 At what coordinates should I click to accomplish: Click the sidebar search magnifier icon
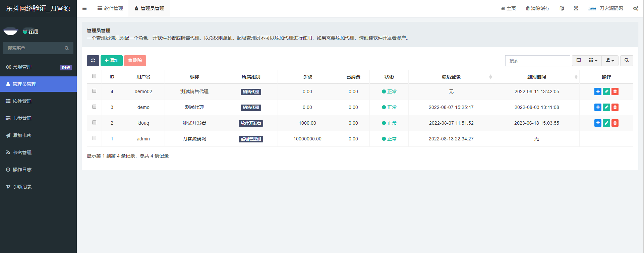coord(67,48)
